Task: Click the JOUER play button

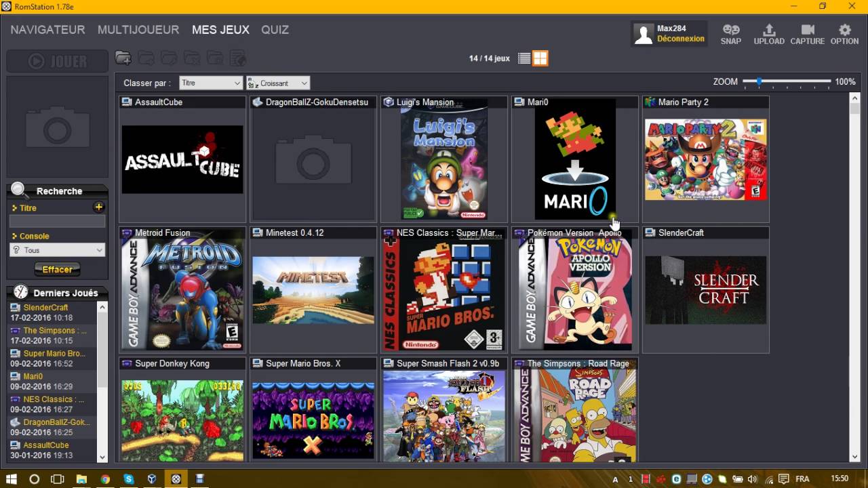Action: pos(58,61)
